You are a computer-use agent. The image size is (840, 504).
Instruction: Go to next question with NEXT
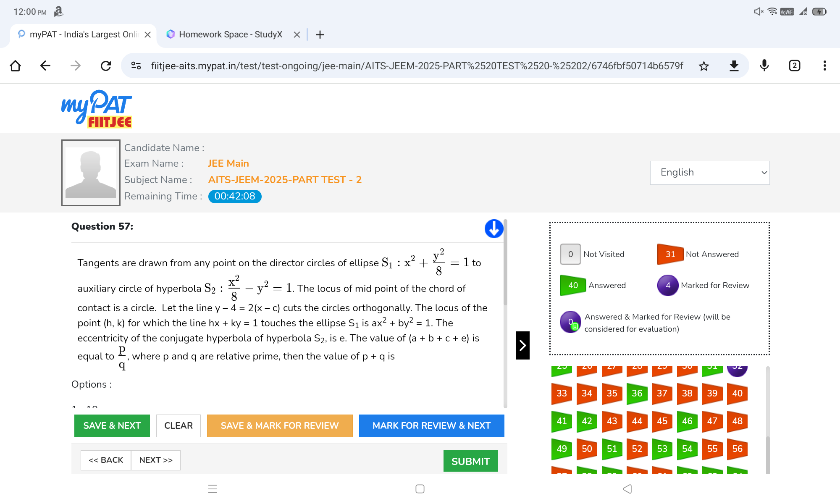pyautogui.click(x=156, y=460)
